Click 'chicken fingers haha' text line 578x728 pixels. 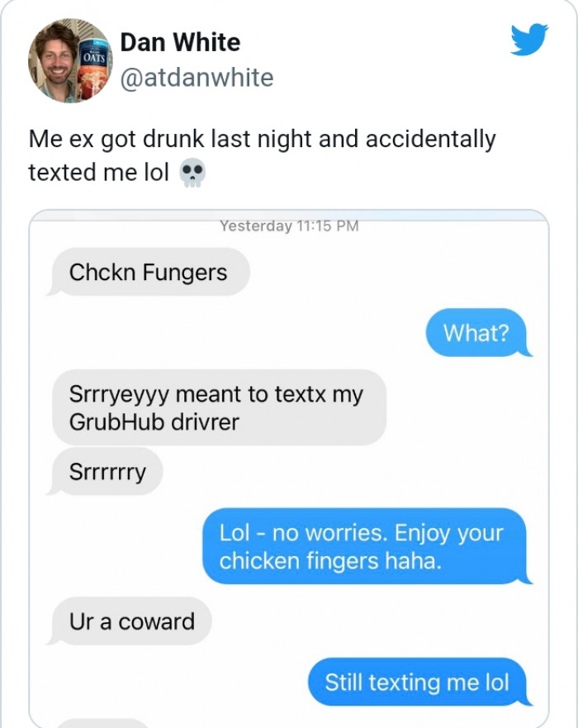(x=330, y=561)
